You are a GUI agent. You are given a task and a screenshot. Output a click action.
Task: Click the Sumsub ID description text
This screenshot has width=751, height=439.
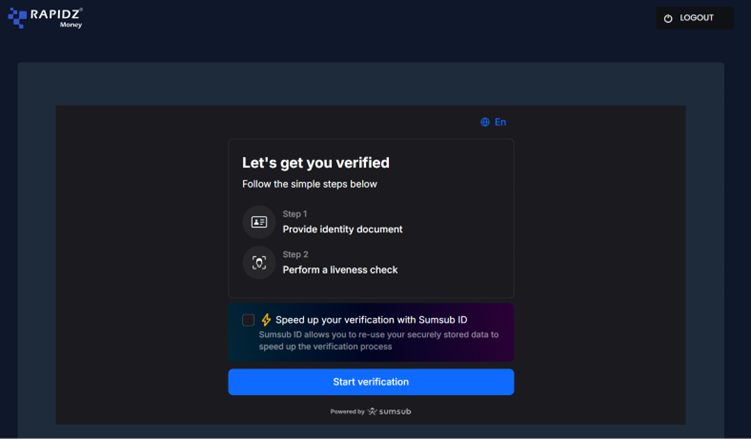[379, 340]
